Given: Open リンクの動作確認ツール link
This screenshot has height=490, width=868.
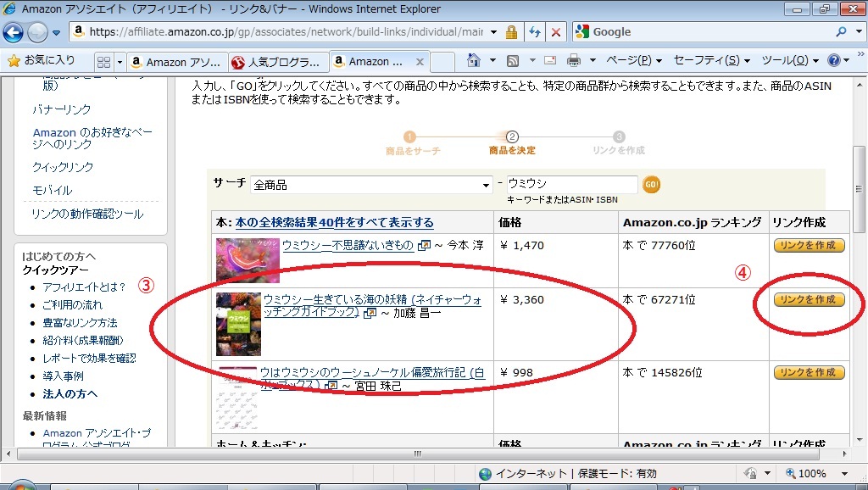Looking at the screenshot, I should pyautogui.click(x=87, y=214).
